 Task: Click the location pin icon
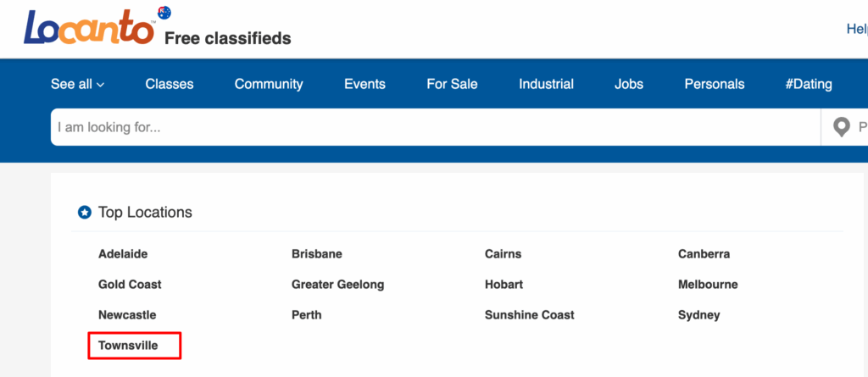842,127
